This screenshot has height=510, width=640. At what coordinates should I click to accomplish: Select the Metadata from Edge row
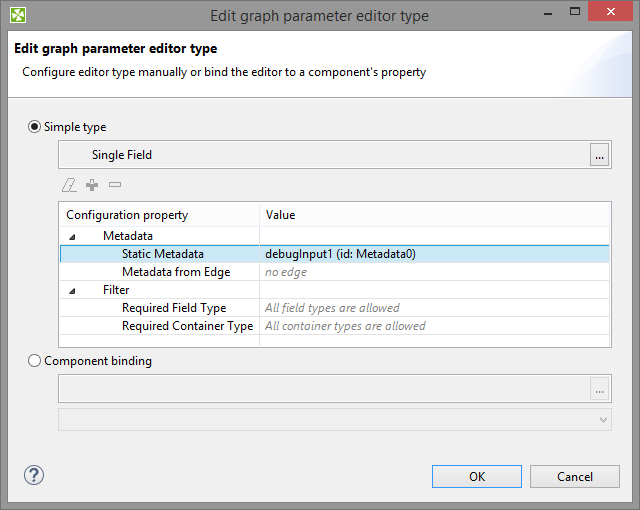click(x=176, y=272)
